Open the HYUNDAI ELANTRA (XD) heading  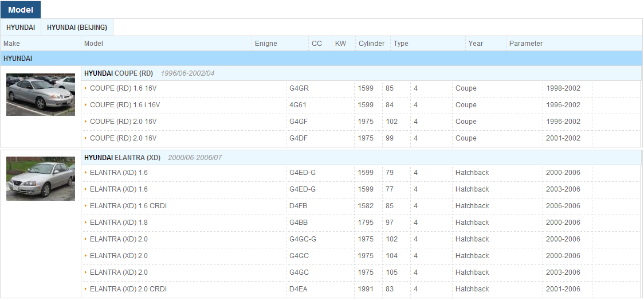(x=122, y=158)
